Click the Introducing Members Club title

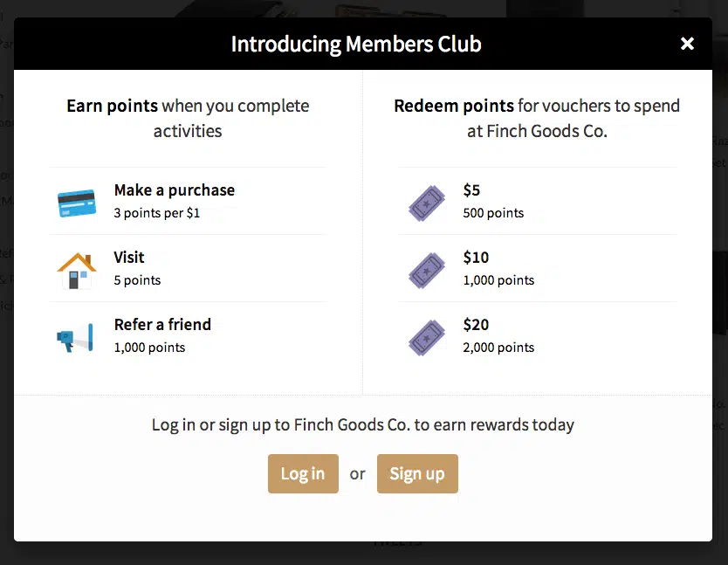(x=356, y=44)
